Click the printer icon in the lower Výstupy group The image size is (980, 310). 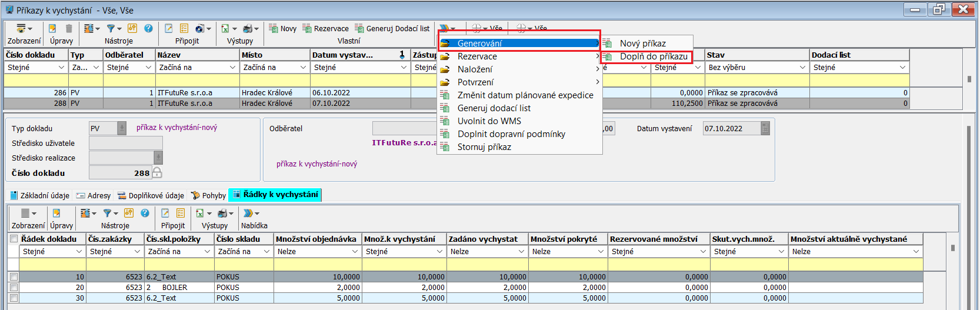click(x=222, y=213)
